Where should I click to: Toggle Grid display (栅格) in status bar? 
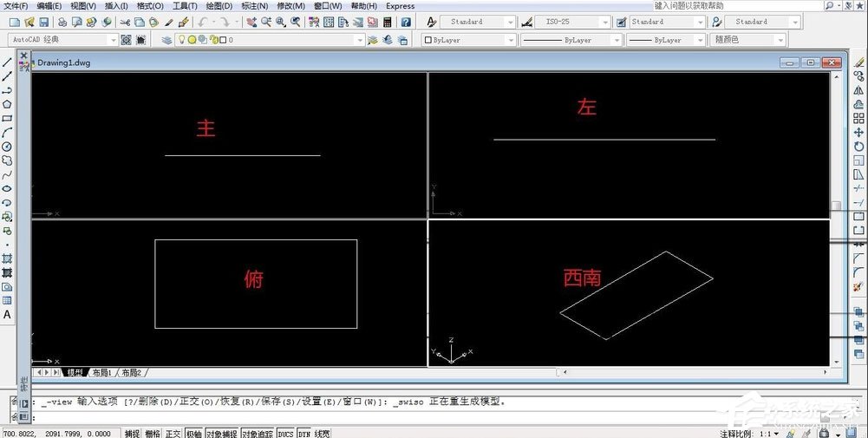pyautogui.click(x=153, y=434)
